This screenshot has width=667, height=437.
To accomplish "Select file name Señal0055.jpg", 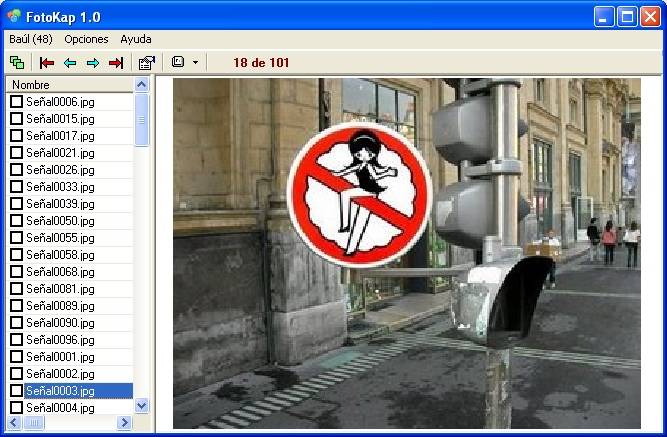I will [x=60, y=238].
